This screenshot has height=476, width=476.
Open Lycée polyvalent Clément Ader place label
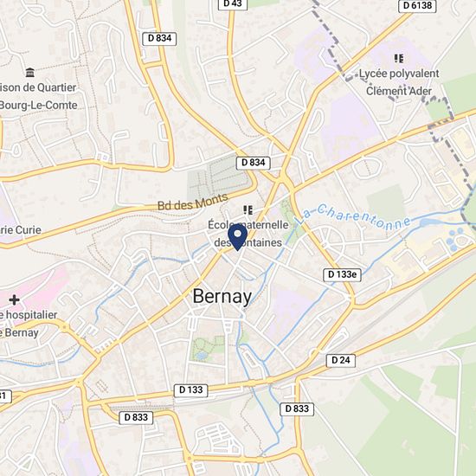[399, 82]
